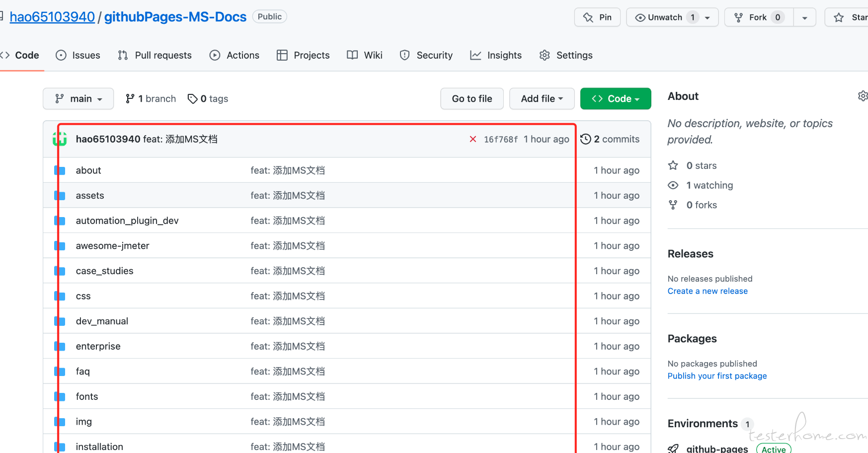Open the latest commit message link
This screenshot has height=453, width=868.
click(180, 139)
